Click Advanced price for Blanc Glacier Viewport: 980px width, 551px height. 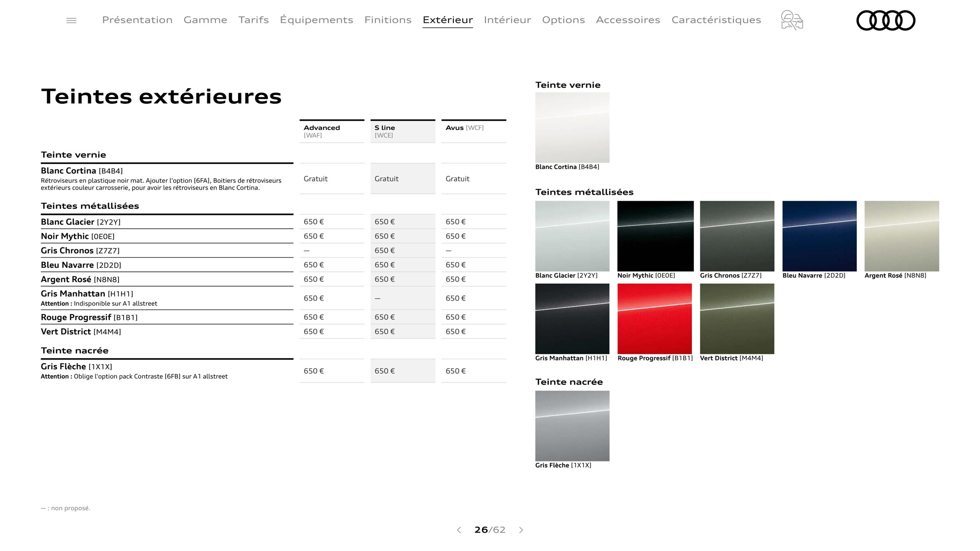coord(314,222)
